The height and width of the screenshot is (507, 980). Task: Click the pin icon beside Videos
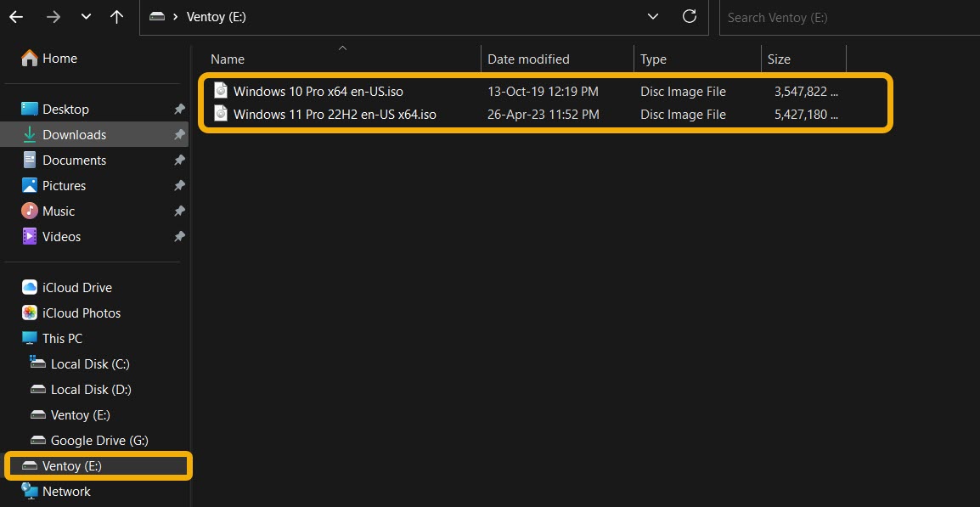179,236
